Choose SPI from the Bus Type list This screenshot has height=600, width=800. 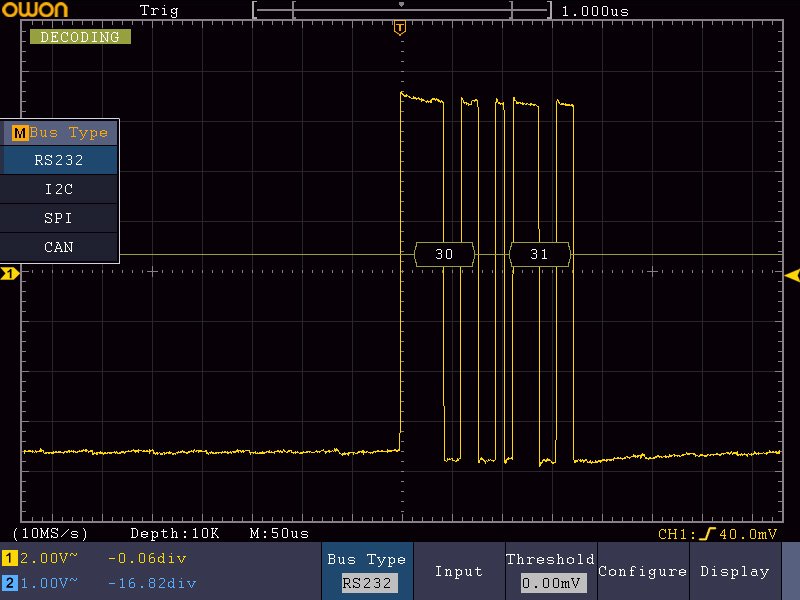(x=59, y=218)
